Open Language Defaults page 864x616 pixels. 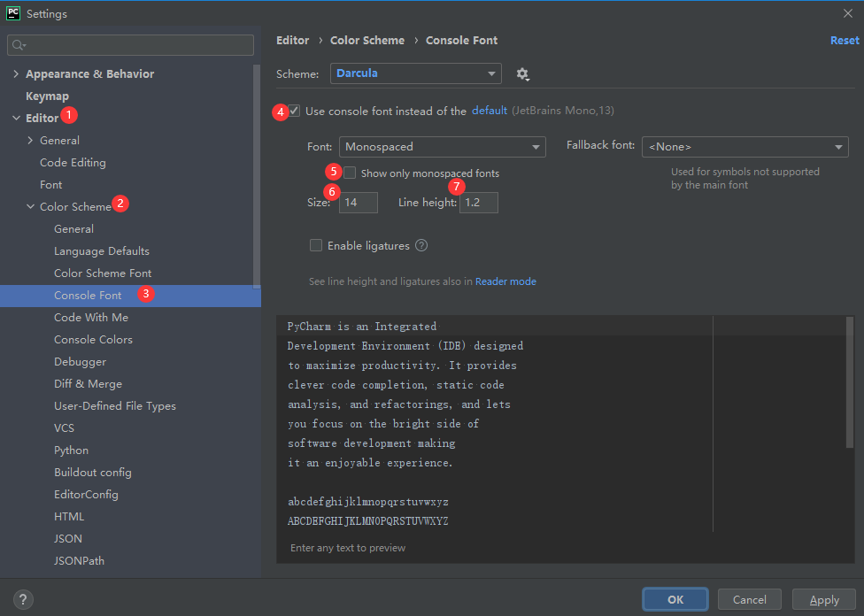[102, 251]
